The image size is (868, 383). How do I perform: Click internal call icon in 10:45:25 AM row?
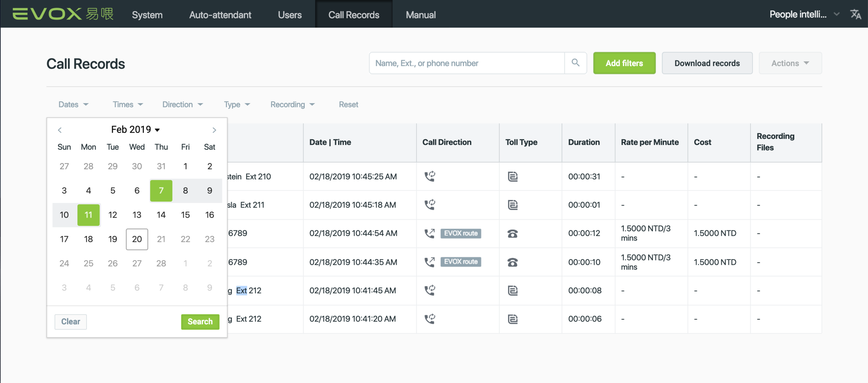(430, 176)
